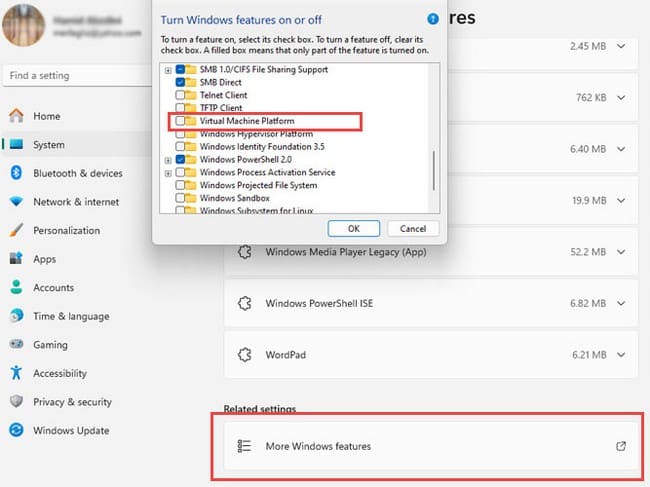Image resolution: width=650 pixels, height=487 pixels.
Task: Uncheck the SMB Direct checkbox
Action: [180, 82]
